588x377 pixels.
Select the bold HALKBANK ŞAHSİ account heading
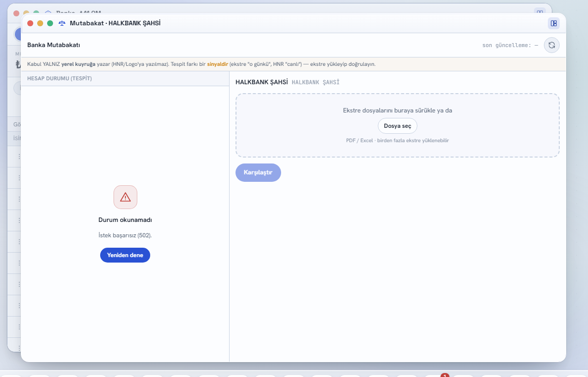(x=262, y=82)
